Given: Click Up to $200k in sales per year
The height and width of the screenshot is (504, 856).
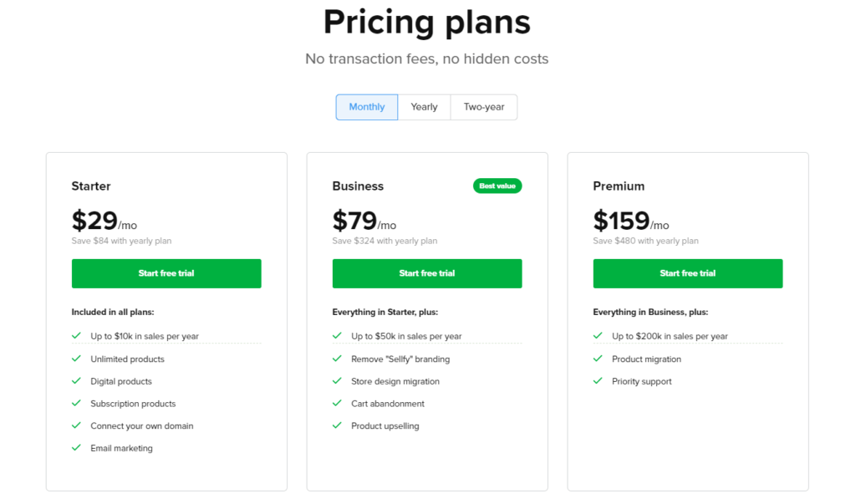Looking at the screenshot, I should 670,336.
